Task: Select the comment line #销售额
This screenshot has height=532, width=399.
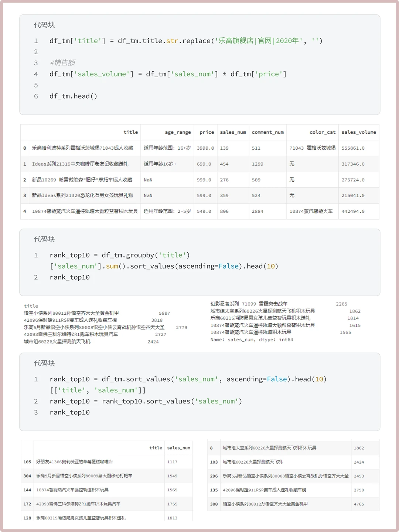Action: point(62,63)
